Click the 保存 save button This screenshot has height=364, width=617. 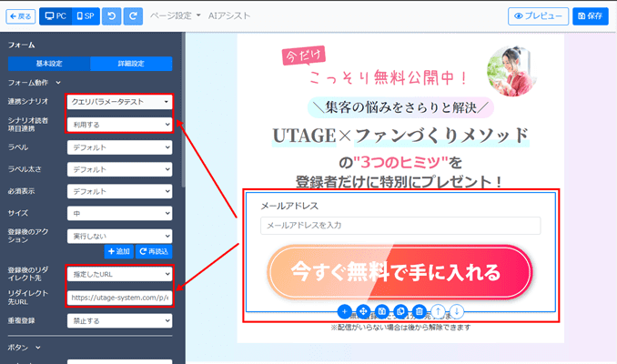pos(591,16)
